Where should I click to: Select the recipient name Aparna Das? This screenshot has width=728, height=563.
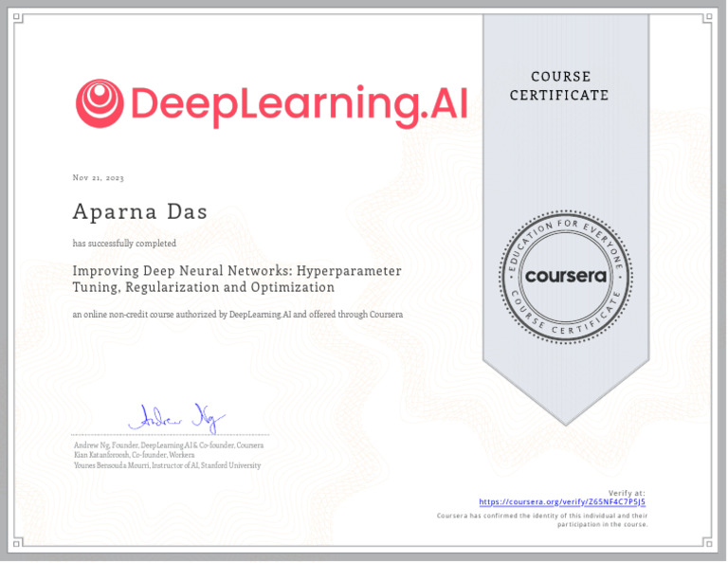point(139,212)
